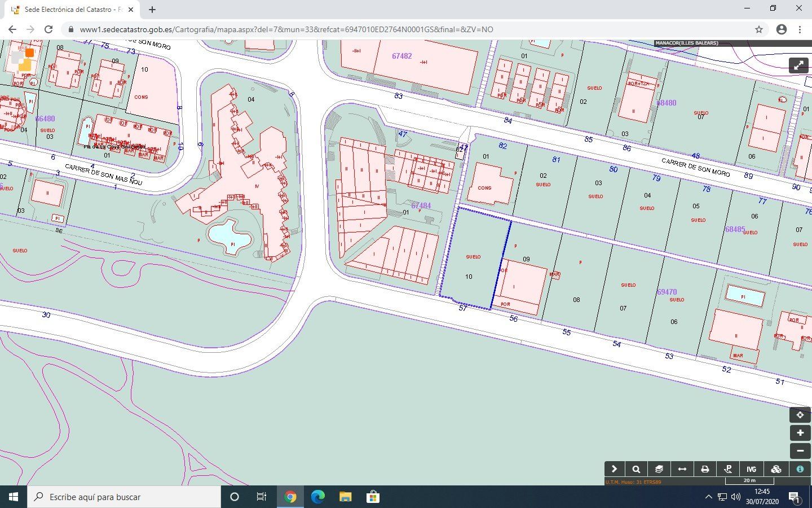Center map using crosshair locate button
Image resolution: width=812 pixels, height=508 pixels.
tap(800, 415)
